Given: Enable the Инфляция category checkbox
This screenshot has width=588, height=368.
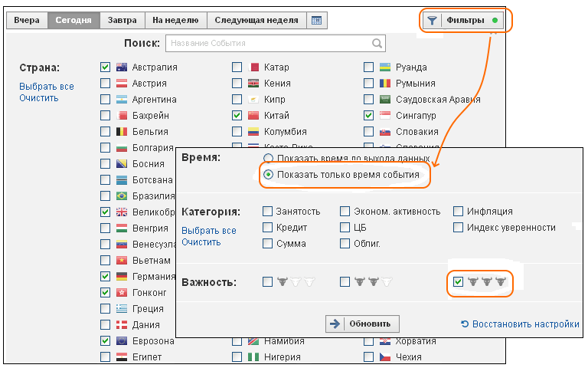Looking at the screenshot, I should pos(458,212).
